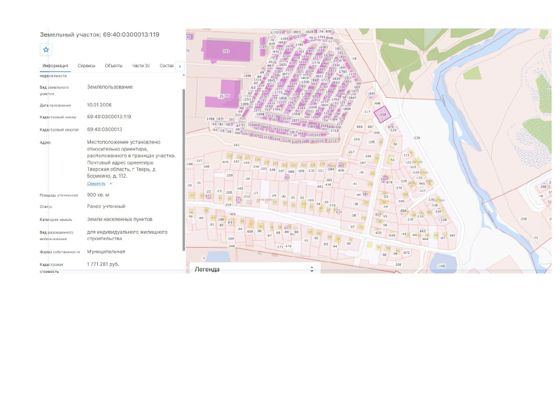The image size is (560, 396).
Task: Add the land parcel to favorites with the star icon
Action: click(x=46, y=50)
